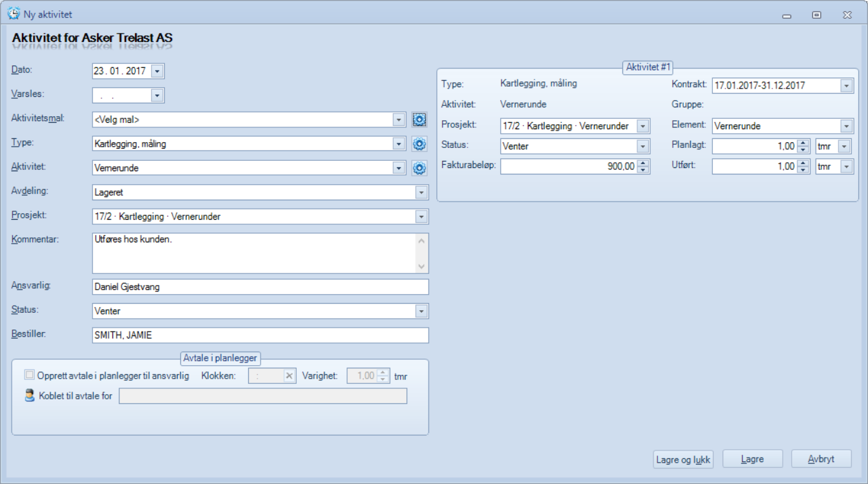Open the Aktivitet dropdown showing Vernerunde
The height and width of the screenshot is (484, 868).
(x=399, y=168)
